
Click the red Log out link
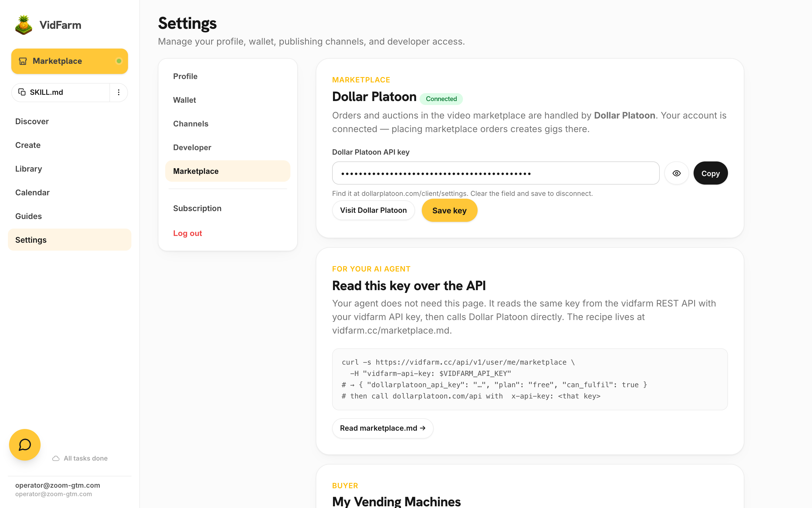187,233
